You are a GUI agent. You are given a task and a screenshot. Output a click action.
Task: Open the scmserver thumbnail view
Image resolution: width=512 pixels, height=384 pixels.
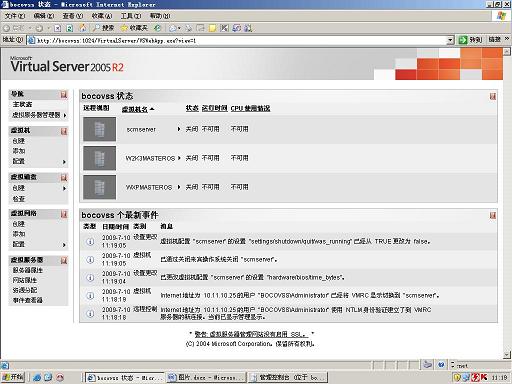[100, 129]
